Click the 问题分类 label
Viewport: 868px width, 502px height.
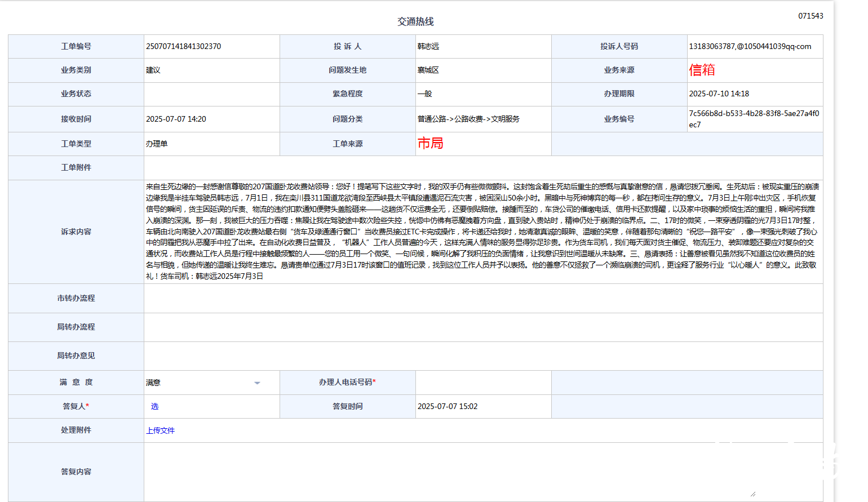tap(347, 119)
